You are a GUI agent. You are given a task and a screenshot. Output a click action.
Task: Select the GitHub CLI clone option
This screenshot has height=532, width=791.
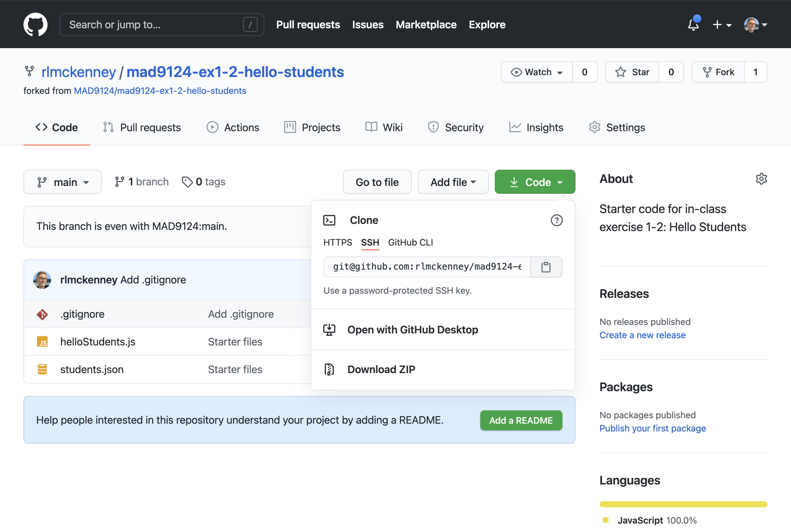[411, 242]
